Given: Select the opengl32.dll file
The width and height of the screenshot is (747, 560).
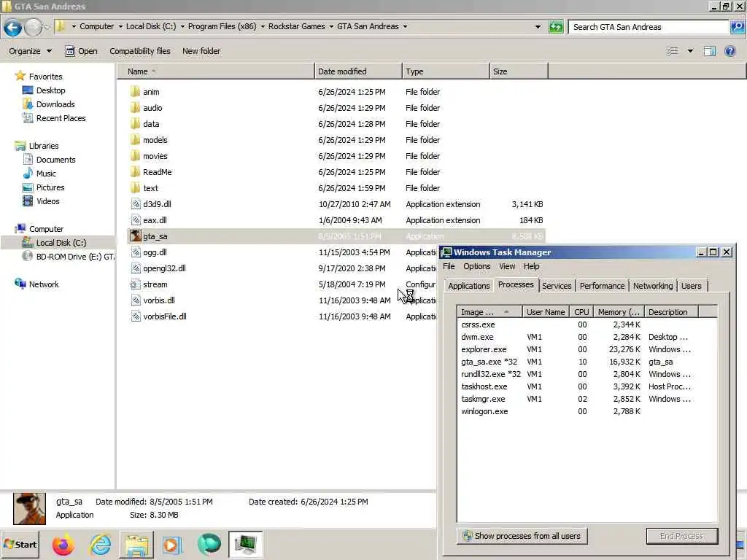Looking at the screenshot, I should pyautogui.click(x=158, y=268).
